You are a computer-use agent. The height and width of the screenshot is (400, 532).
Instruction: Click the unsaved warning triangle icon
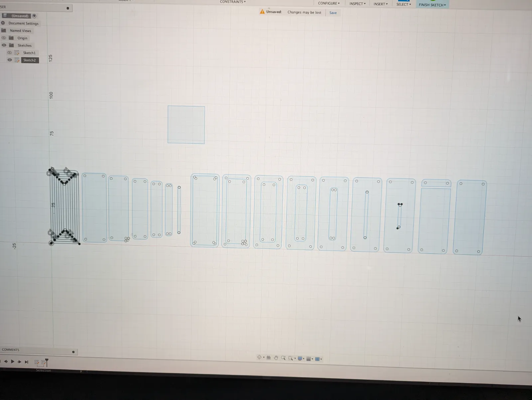point(262,12)
